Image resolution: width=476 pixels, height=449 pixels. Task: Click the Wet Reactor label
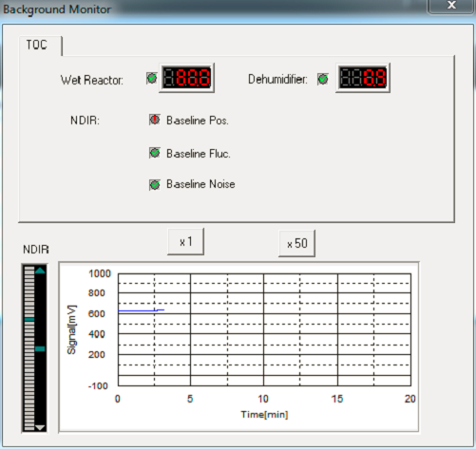(x=92, y=80)
